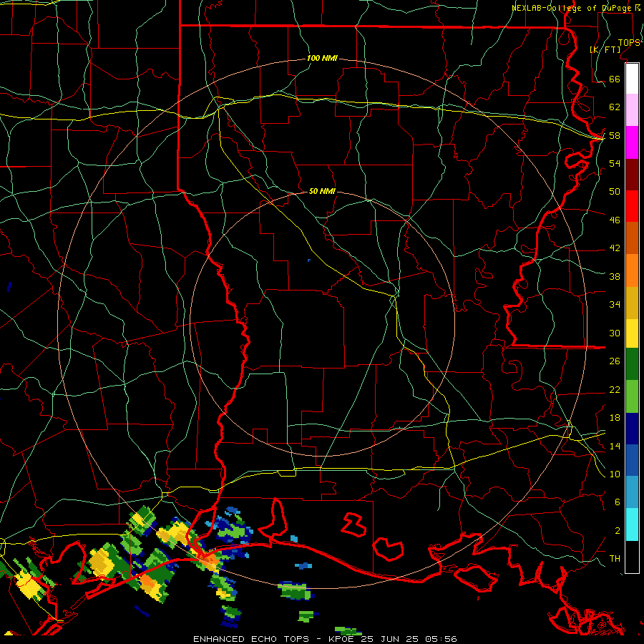This screenshot has width=644, height=644.
Task: Click the orange swatch between 38 and 42
Action: 632,270
